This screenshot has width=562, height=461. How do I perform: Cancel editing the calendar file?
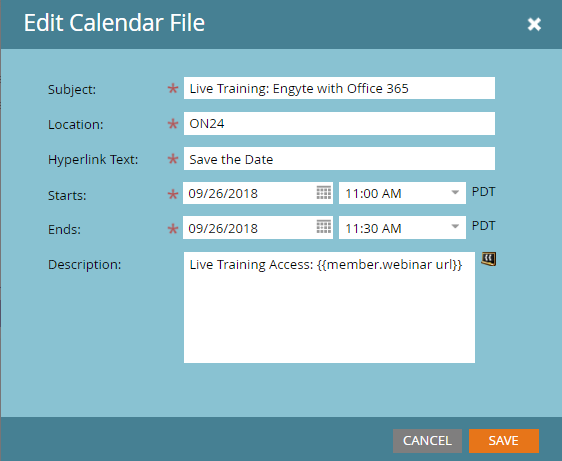[427, 441]
